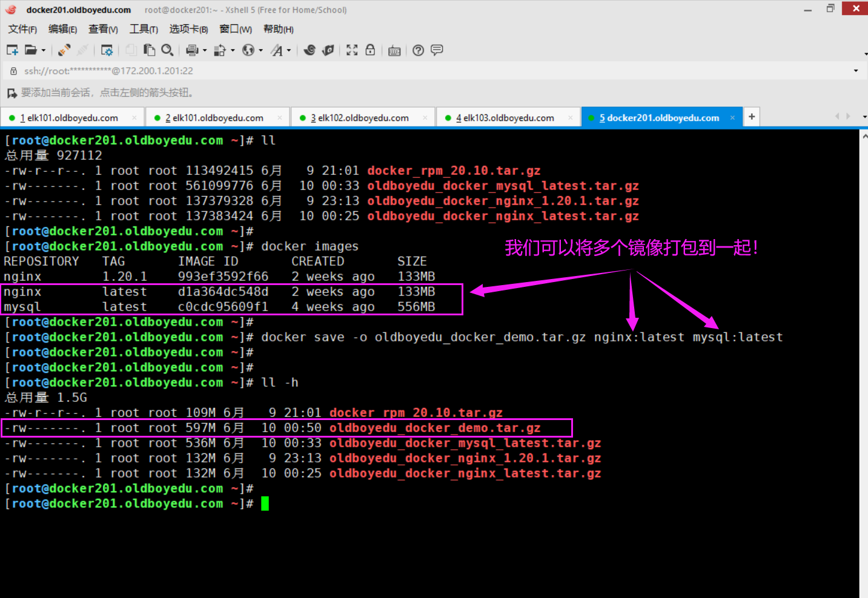
Task: Click the New Session toolbar icon
Action: click(12, 50)
